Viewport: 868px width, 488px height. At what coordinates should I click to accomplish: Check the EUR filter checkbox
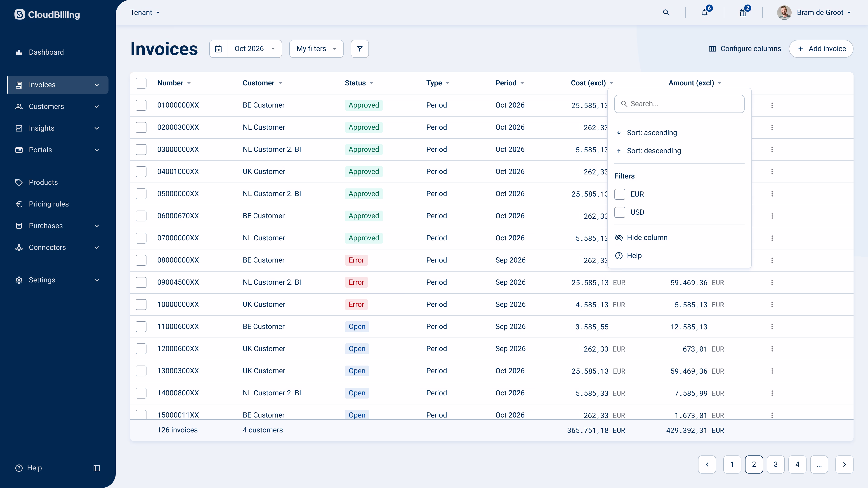point(620,194)
